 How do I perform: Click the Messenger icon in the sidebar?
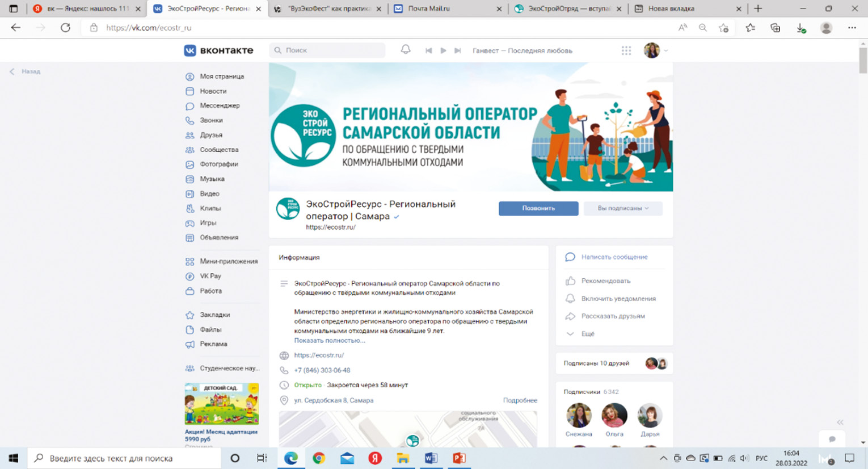(189, 106)
